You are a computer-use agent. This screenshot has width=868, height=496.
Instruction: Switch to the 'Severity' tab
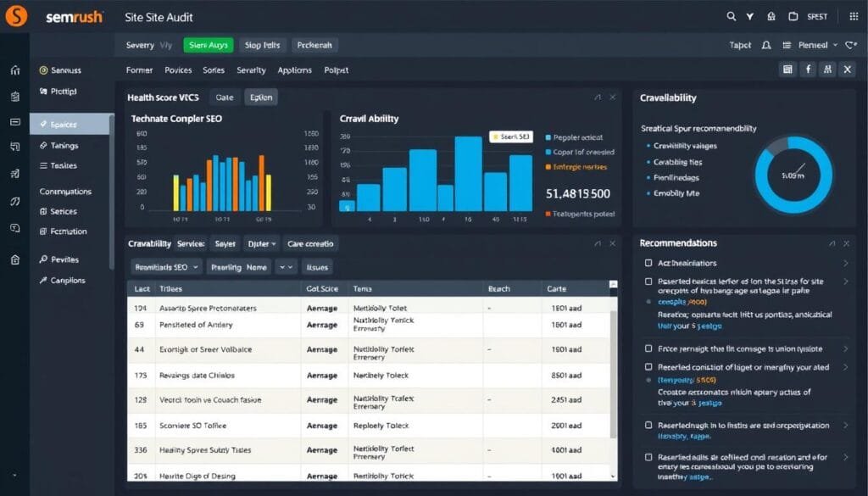point(251,70)
